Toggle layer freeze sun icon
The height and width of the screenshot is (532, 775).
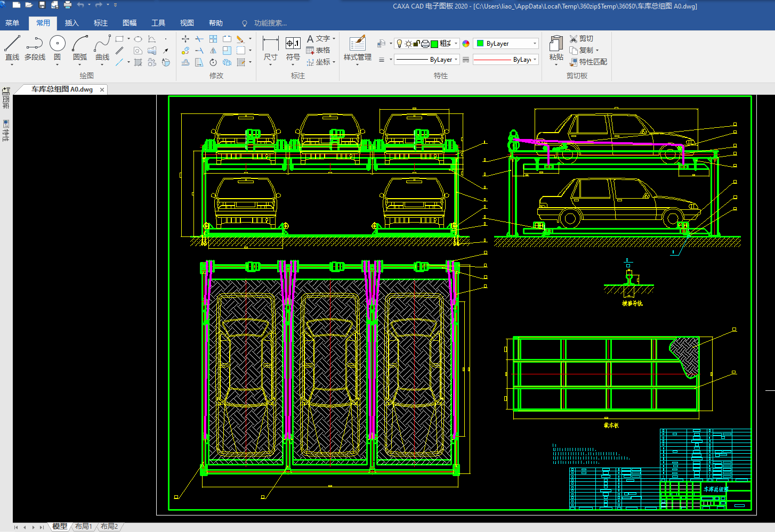tap(408, 44)
